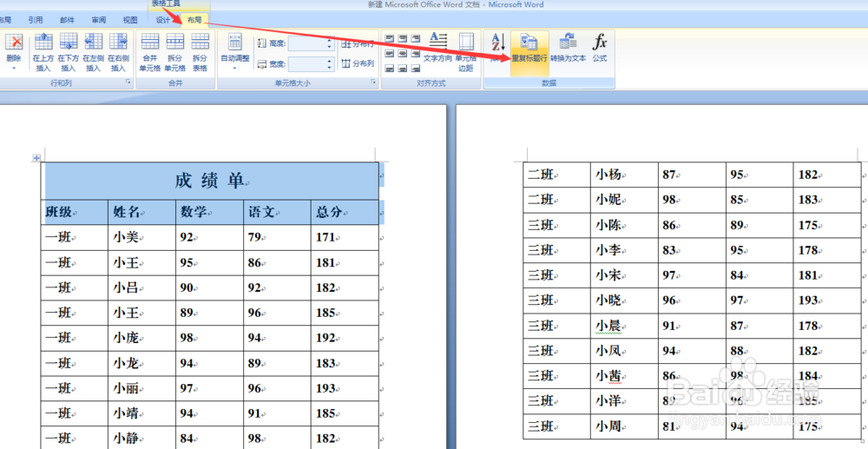The width and height of the screenshot is (868, 449).
Task: Merge cells (合并单元格)
Action: coord(150,53)
